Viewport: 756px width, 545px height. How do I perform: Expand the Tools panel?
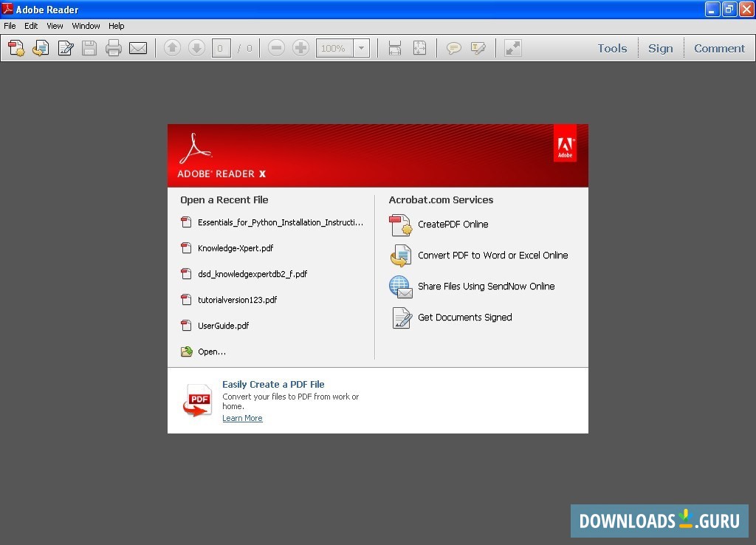coord(612,47)
